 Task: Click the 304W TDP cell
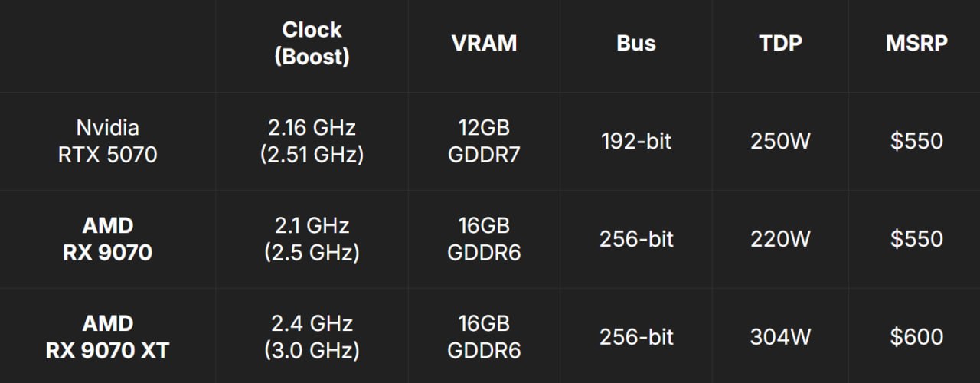point(780,337)
